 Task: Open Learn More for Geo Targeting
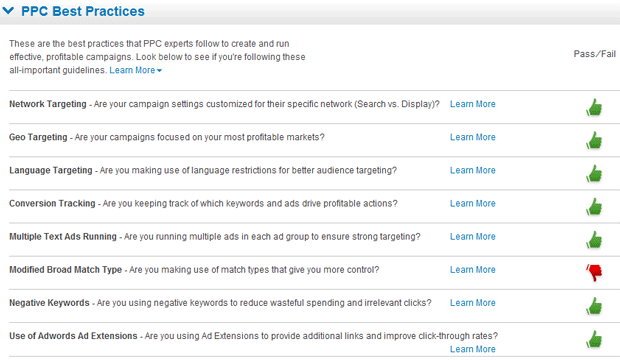[x=473, y=137]
